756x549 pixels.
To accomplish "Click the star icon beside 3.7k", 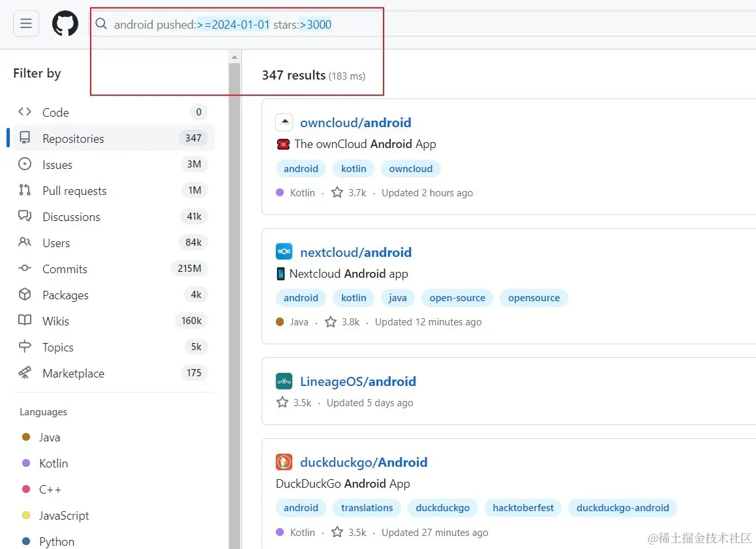I will [337, 192].
